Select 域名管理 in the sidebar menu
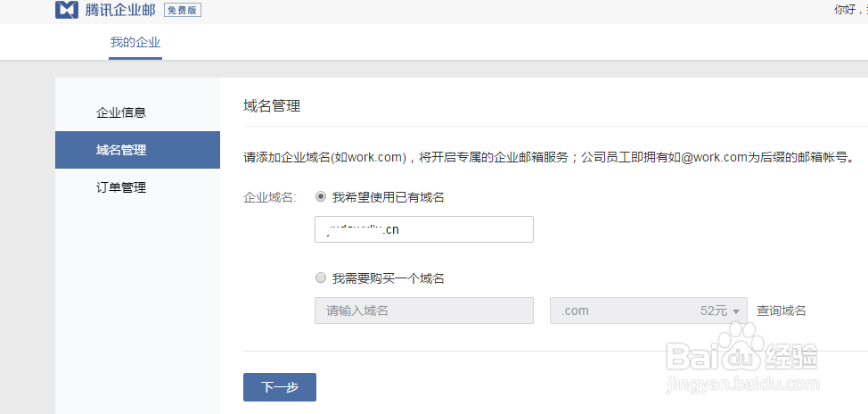 pyautogui.click(x=121, y=150)
